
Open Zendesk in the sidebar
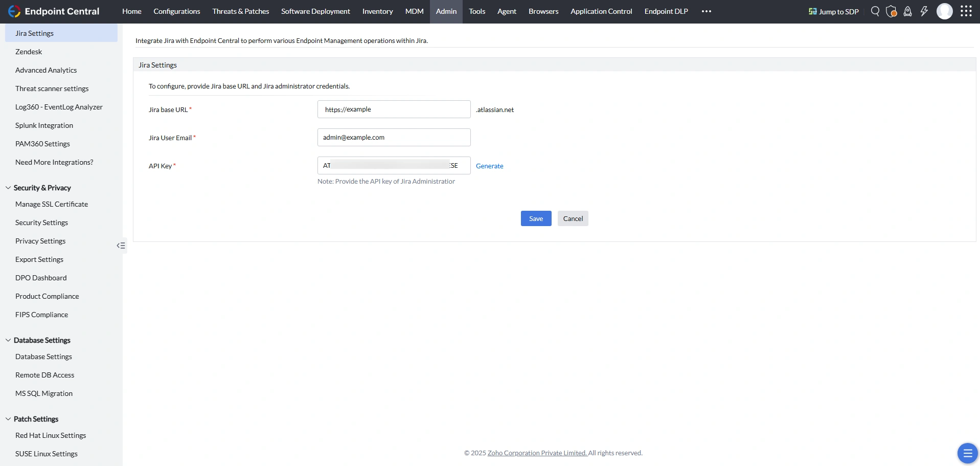29,52
